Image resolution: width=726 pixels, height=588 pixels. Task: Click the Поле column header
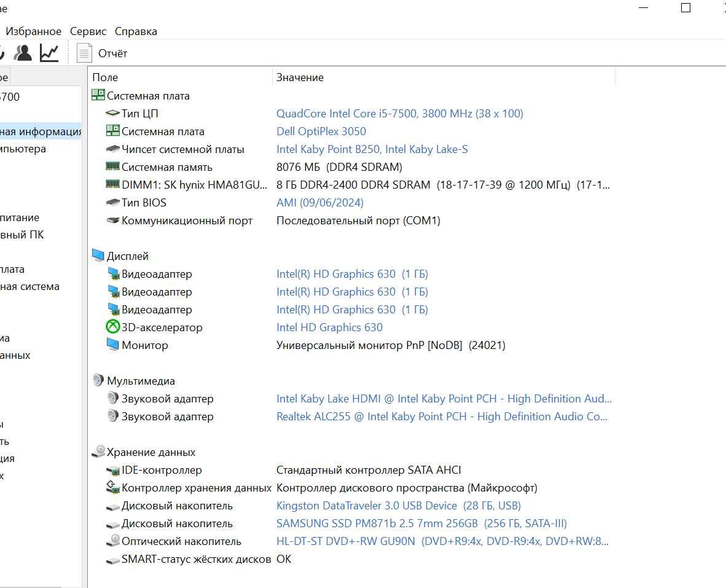click(x=105, y=77)
